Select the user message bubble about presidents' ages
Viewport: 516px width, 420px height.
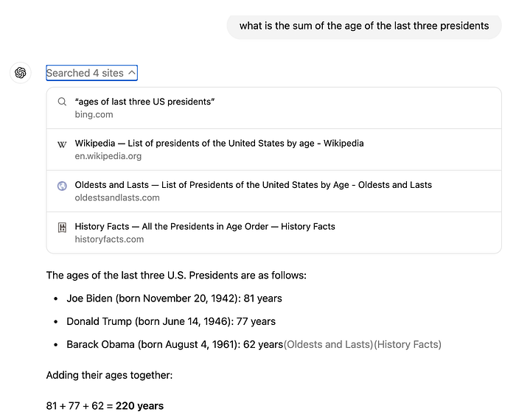point(364,26)
